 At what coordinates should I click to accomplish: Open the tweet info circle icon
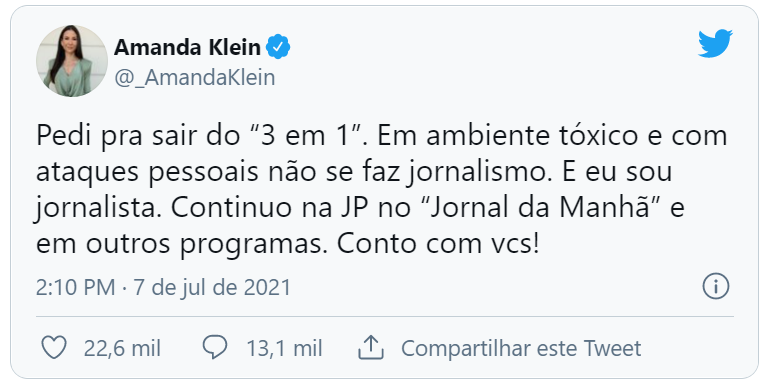tap(716, 286)
